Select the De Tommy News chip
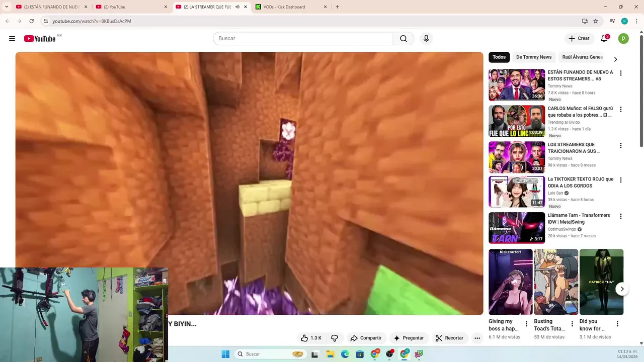The height and width of the screenshot is (362, 644). (534, 57)
